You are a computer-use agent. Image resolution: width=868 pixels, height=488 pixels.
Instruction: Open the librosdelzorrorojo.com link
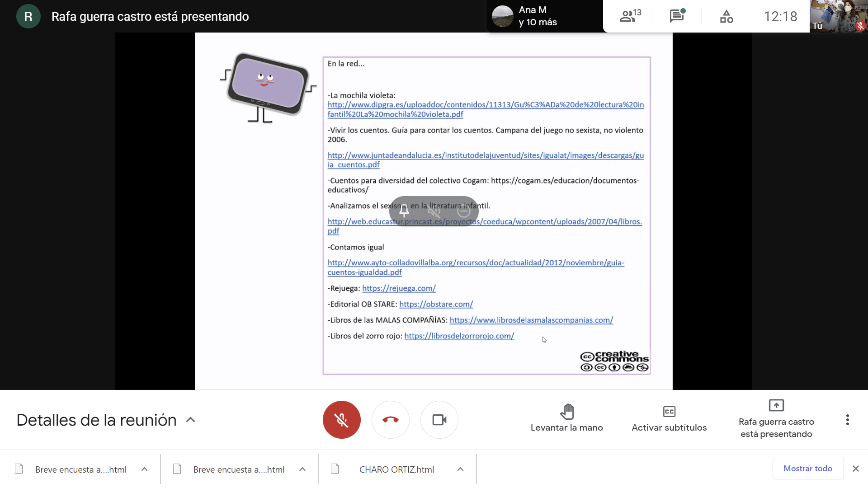click(459, 336)
